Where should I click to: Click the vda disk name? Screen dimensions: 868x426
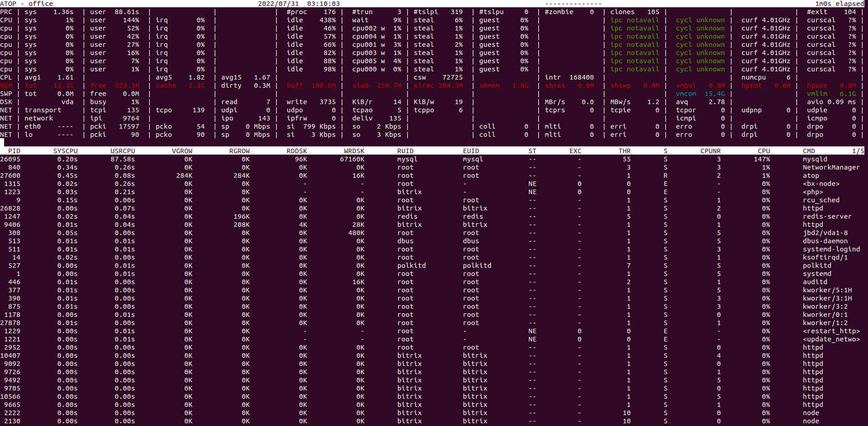point(67,102)
